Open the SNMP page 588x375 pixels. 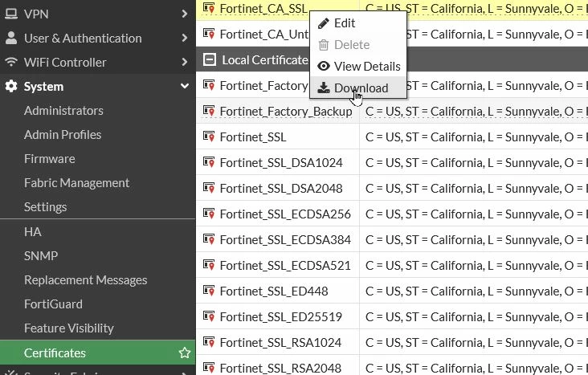pos(41,255)
